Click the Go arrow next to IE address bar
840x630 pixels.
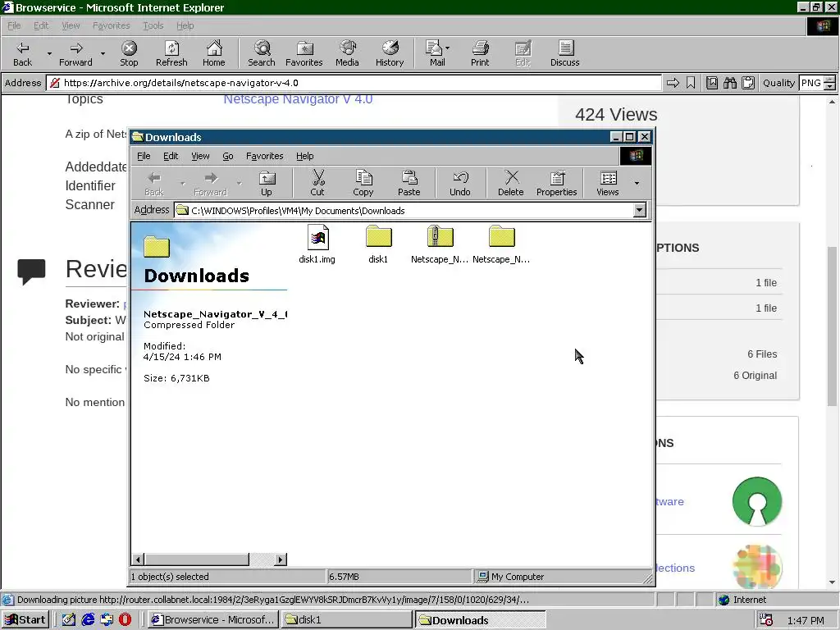coord(673,83)
